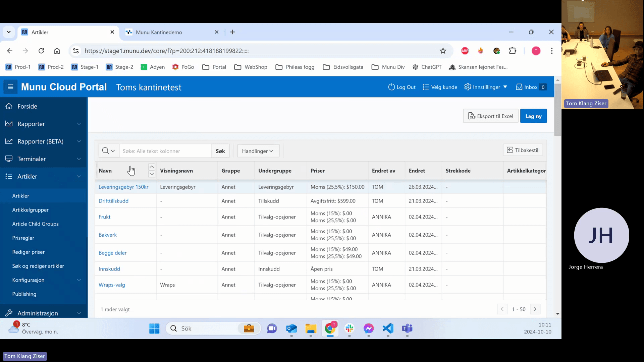
Task: Open Slack from the taskbar
Action: click(x=350, y=328)
